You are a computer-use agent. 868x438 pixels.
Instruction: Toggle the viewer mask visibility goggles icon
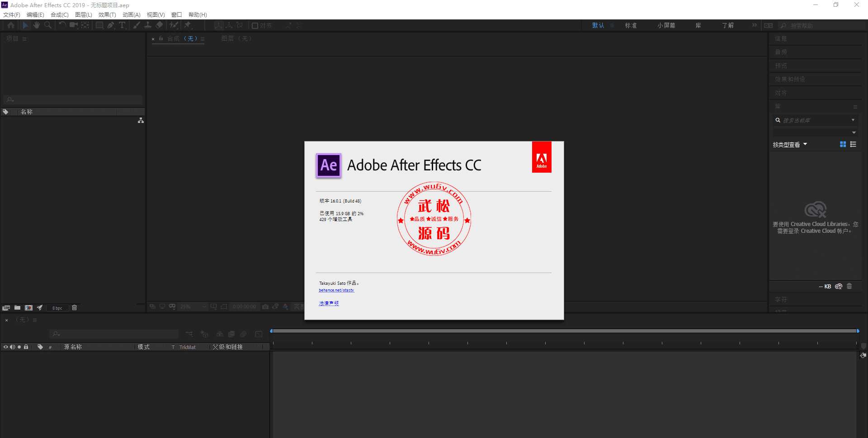(x=172, y=306)
